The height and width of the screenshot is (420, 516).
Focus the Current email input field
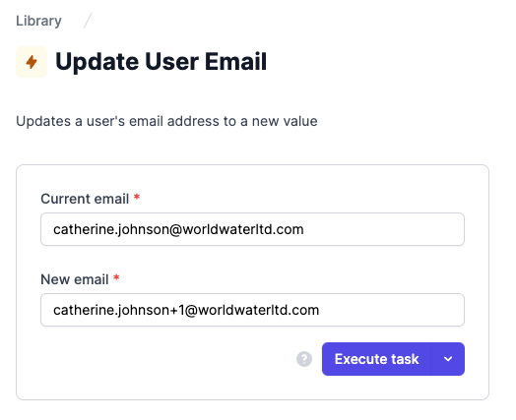(x=252, y=229)
